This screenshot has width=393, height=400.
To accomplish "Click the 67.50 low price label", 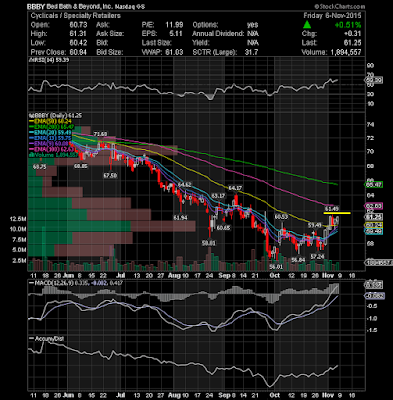I will [110, 175].
